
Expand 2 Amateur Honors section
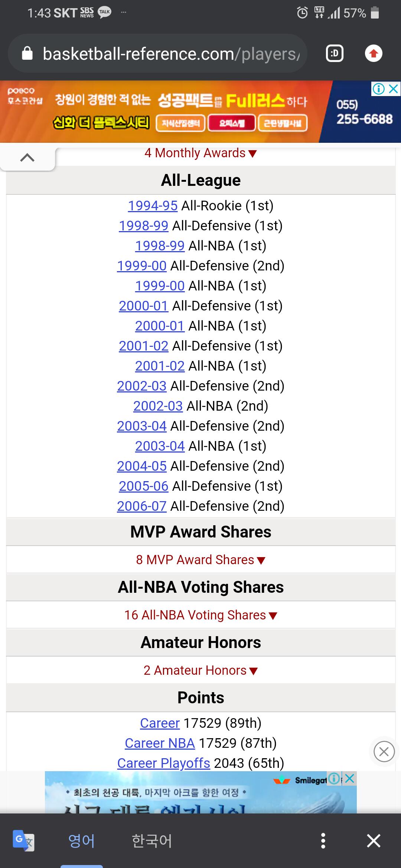click(200, 670)
